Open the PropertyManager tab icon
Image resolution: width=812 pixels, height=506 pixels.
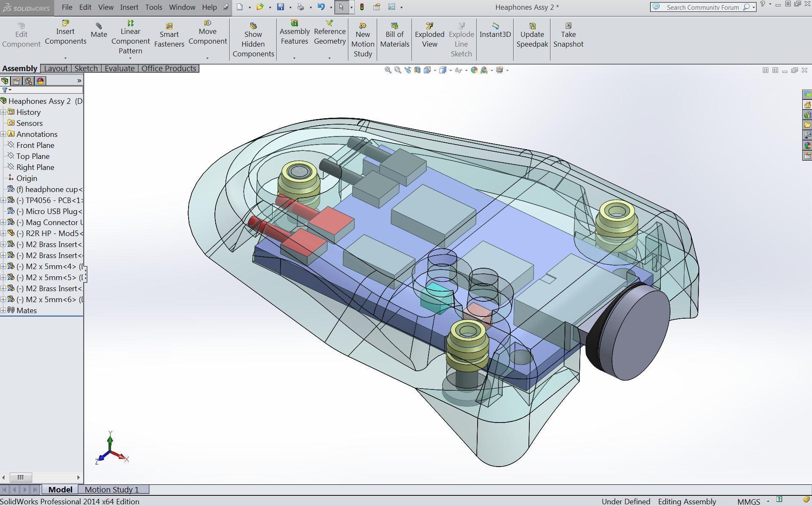coord(17,81)
